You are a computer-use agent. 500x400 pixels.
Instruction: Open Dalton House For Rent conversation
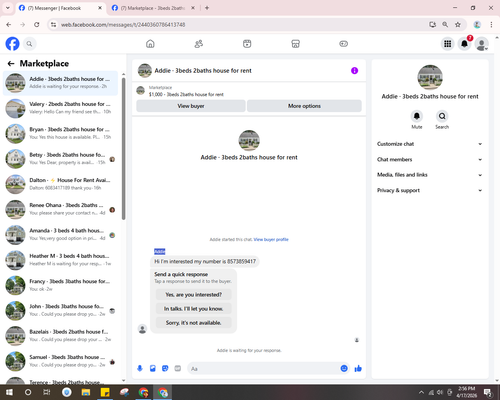coord(60,184)
